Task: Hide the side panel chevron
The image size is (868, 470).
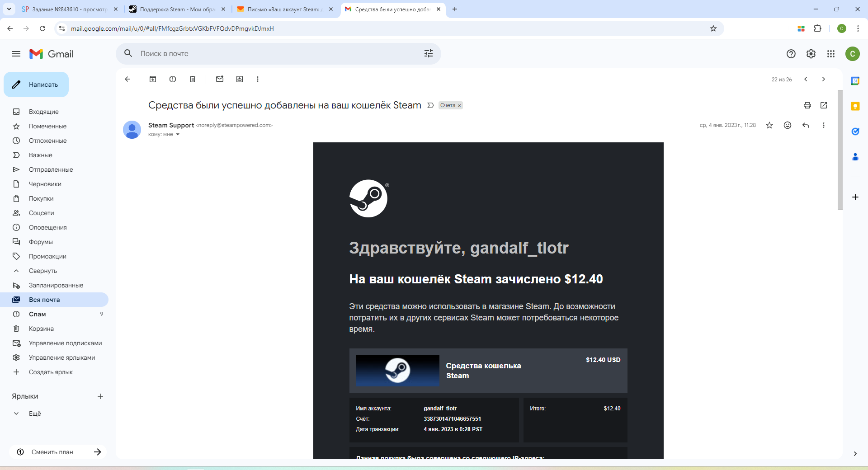Action: coord(855,454)
